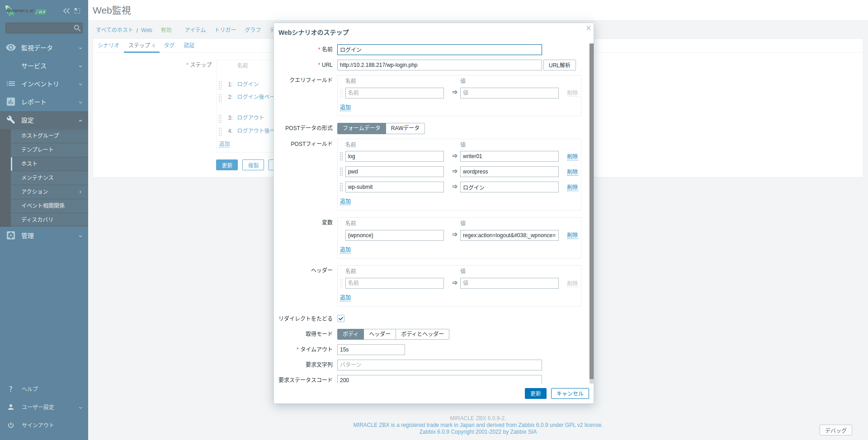The image size is (868, 440).
Task: Click the search magnifier icon in sidebar
Action: click(77, 28)
